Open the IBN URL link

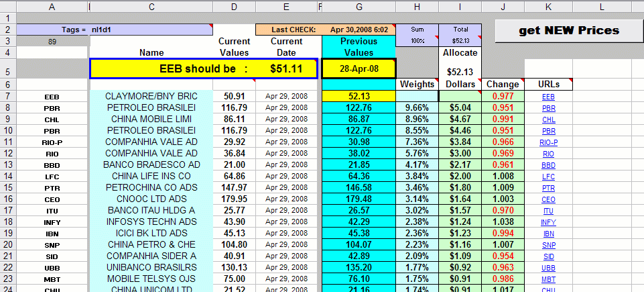(x=548, y=234)
